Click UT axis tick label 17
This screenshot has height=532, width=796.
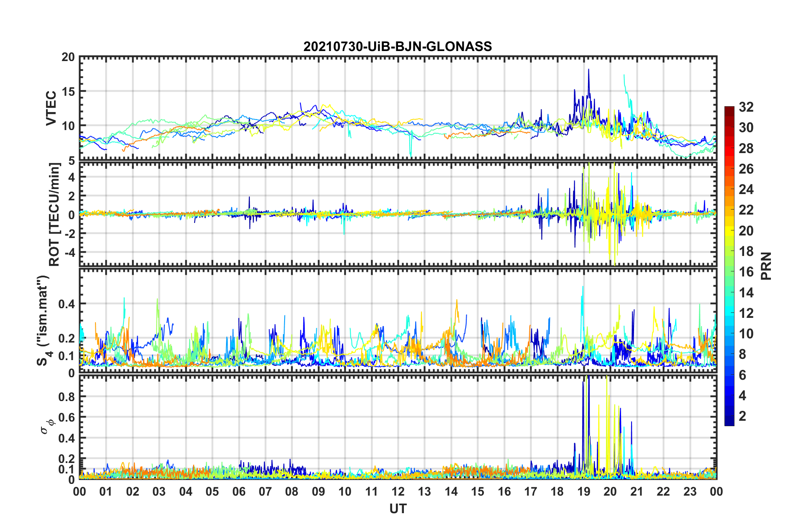pyautogui.click(x=531, y=492)
